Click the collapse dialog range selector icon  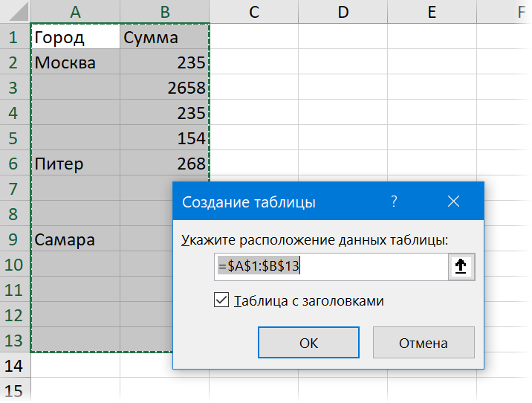(x=461, y=266)
